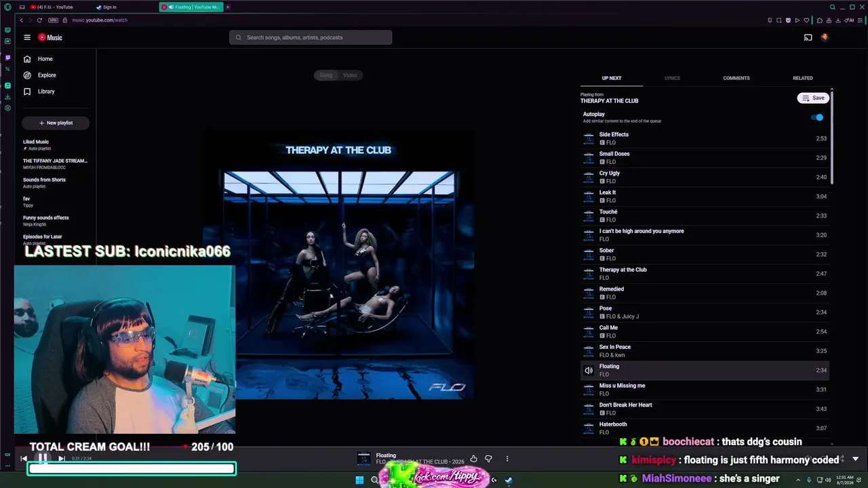868x488 pixels.
Task: Open more actions menu in player bar
Action: 507,459
